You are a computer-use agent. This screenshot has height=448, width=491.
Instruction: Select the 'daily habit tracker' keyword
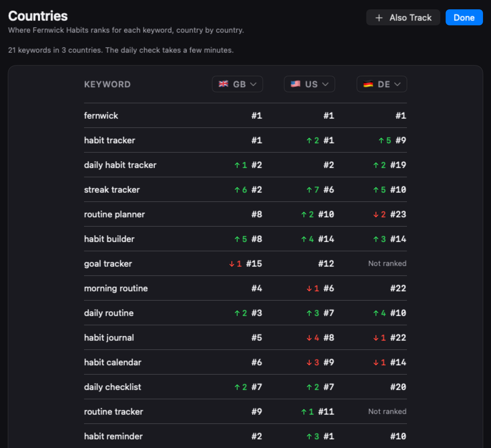point(120,165)
